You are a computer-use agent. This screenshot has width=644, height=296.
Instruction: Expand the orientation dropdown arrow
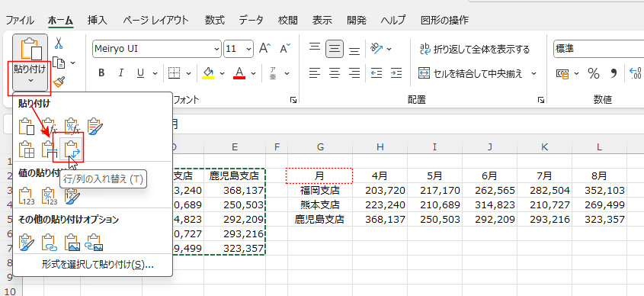click(389, 49)
